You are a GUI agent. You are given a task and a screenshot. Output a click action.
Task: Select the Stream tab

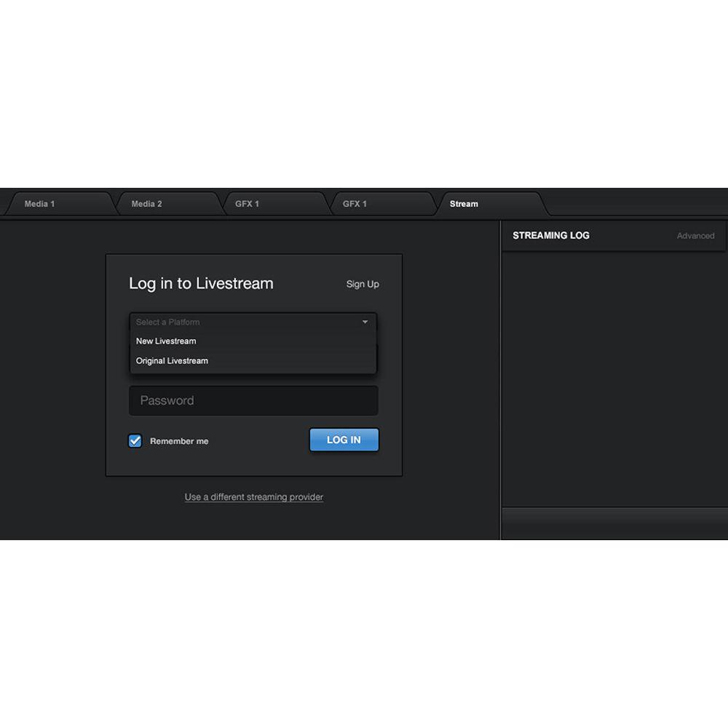point(464,204)
